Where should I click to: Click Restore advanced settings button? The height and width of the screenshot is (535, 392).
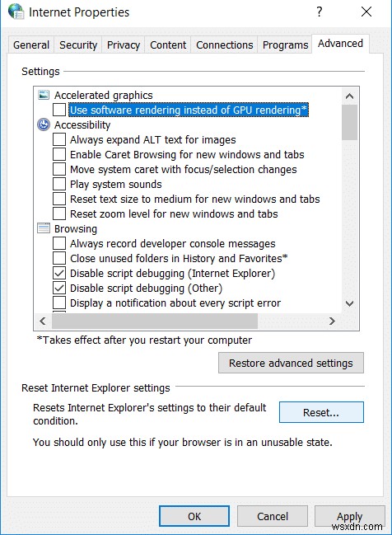tap(291, 363)
